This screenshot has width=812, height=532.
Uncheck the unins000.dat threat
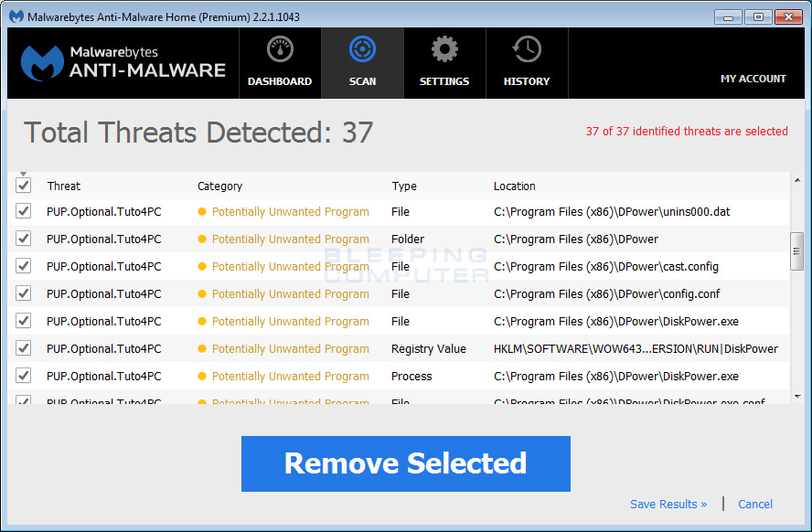tap(23, 211)
